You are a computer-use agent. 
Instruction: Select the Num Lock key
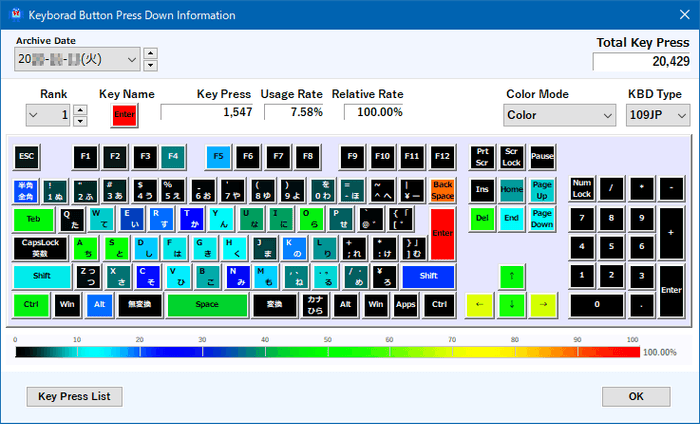click(x=581, y=190)
